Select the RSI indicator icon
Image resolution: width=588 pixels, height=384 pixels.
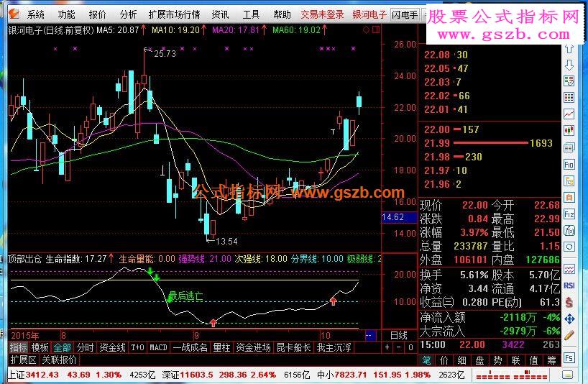[569, 285]
